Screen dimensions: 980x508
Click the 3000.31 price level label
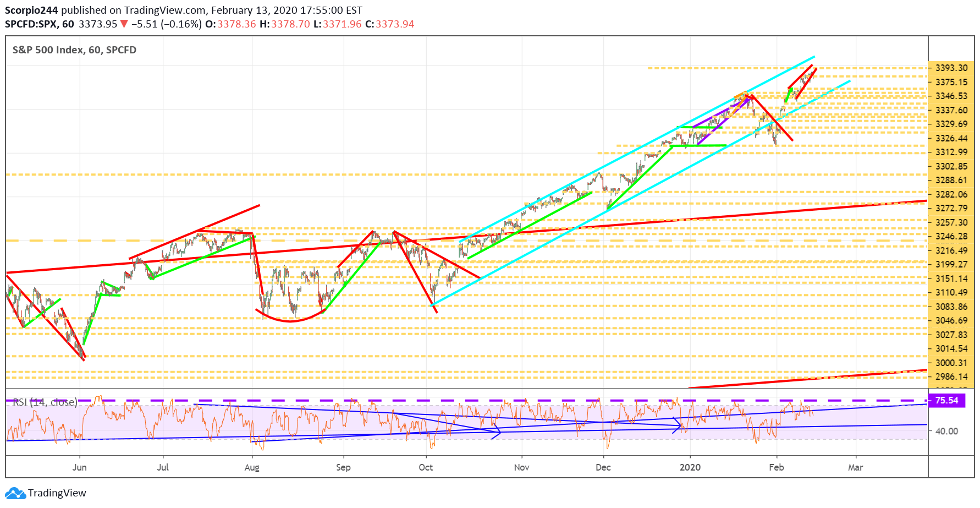point(951,363)
